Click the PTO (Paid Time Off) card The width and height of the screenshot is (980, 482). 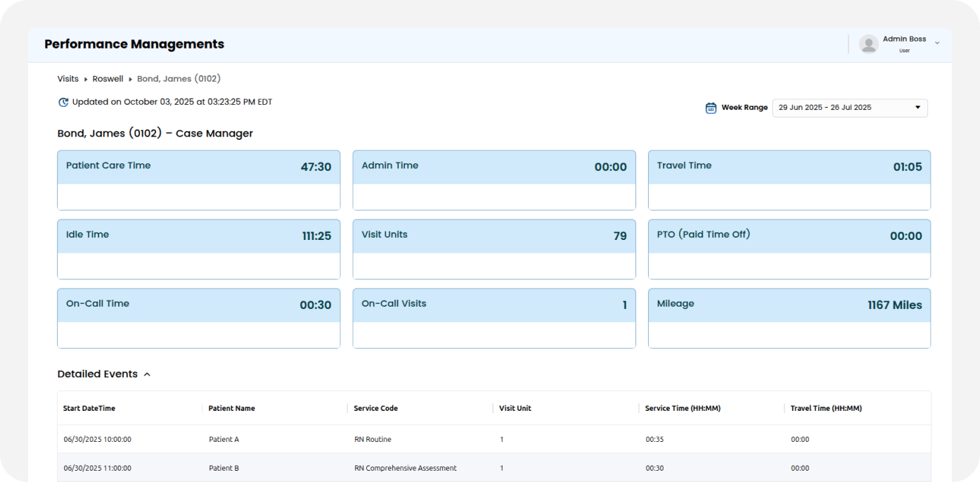[x=789, y=249]
